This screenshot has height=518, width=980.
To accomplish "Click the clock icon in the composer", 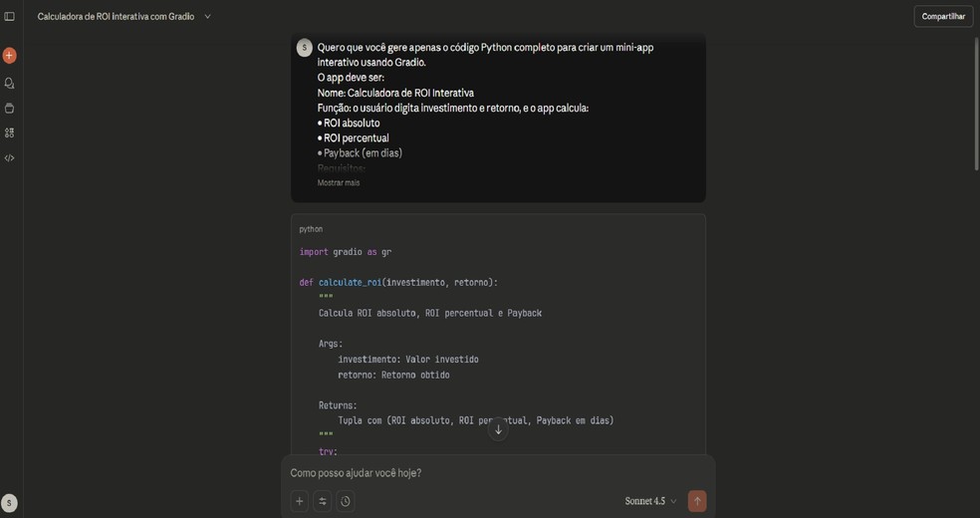I will (x=346, y=501).
